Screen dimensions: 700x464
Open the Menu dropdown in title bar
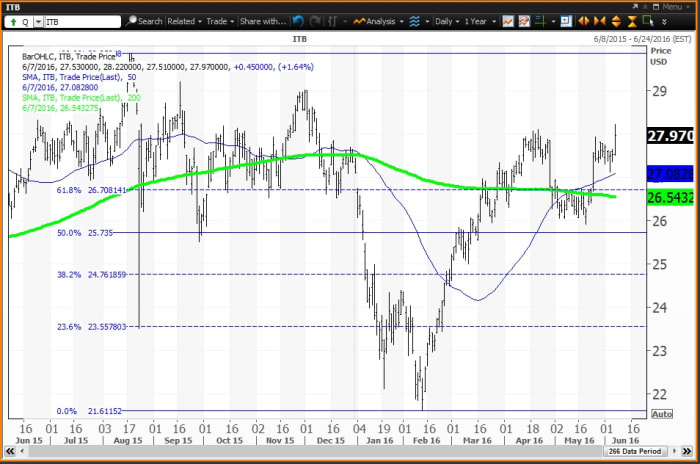[x=676, y=7]
